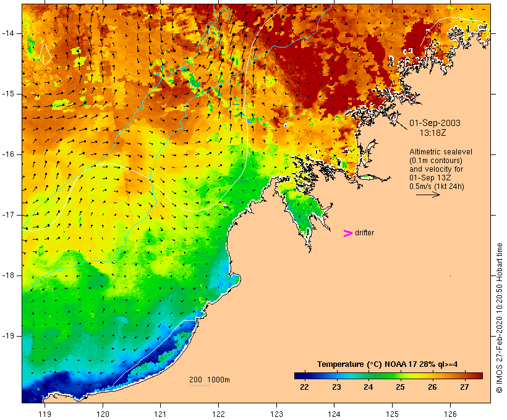Click the time text '13:18Z'
507x420 pixels.
pos(433,133)
